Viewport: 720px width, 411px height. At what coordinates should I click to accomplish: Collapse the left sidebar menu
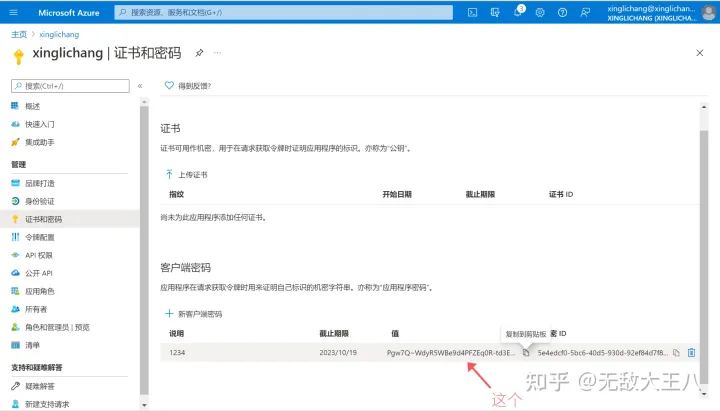(x=140, y=86)
